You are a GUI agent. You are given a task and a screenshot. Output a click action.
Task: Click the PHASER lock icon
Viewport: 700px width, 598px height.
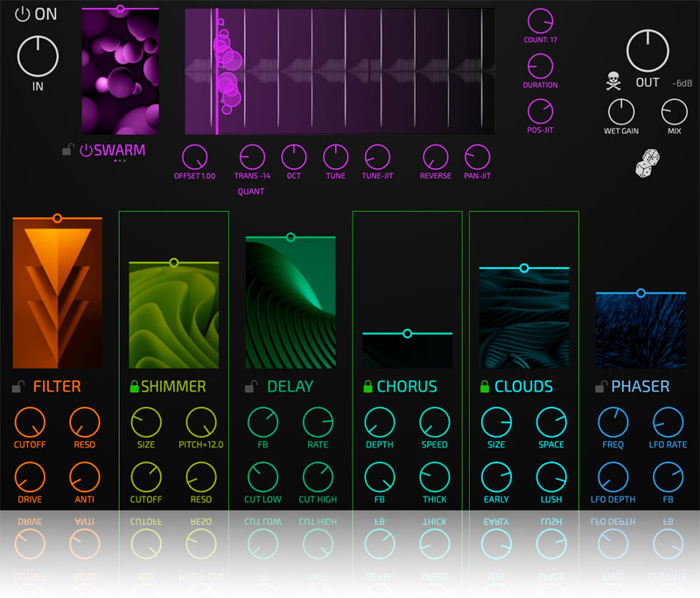click(600, 386)
